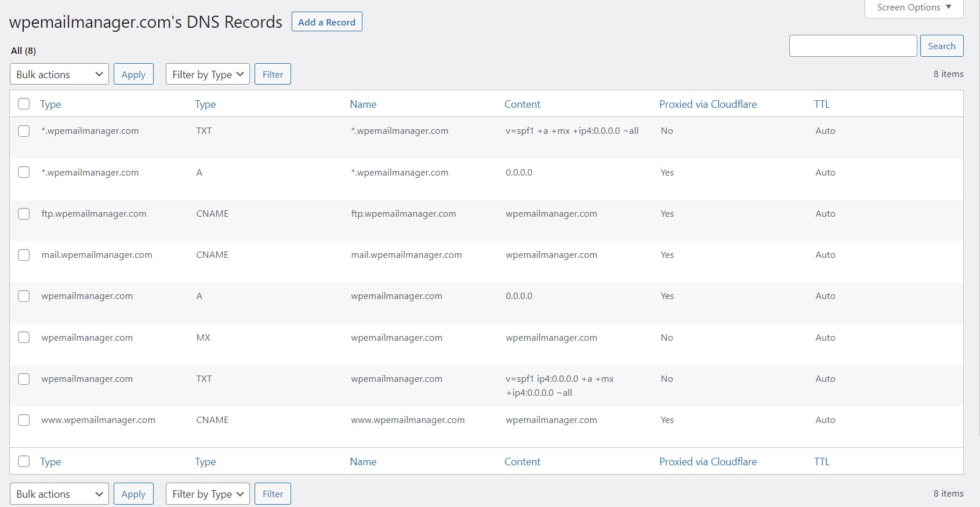
Task: Check the *.wpemailmanager.com A record checkbox
Action: click(24, 172)
